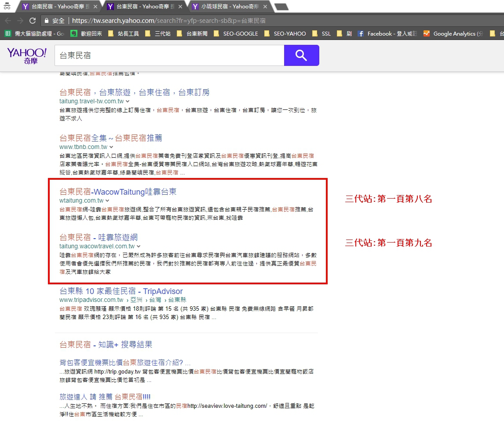The height and width of the screenshot is (421, 504).
Task: Click the purple Yahoo search magnifier button
Action: [x=302, y=55]
